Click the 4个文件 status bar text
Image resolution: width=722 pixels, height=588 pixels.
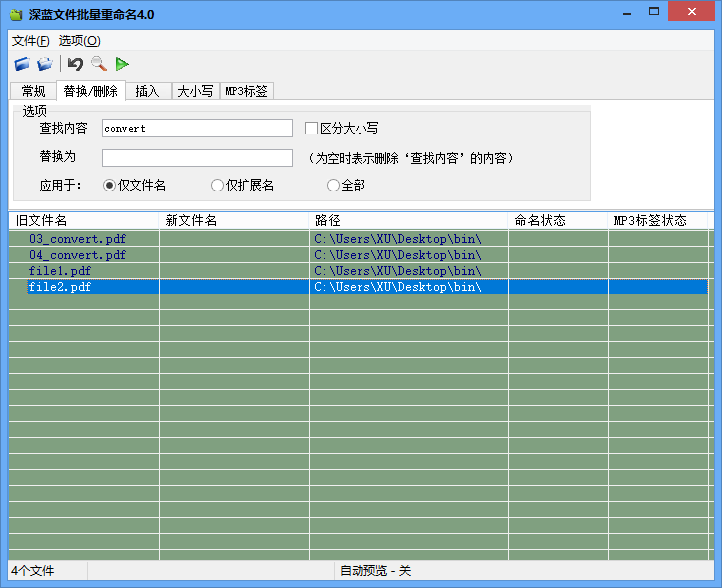pos(33,571)
